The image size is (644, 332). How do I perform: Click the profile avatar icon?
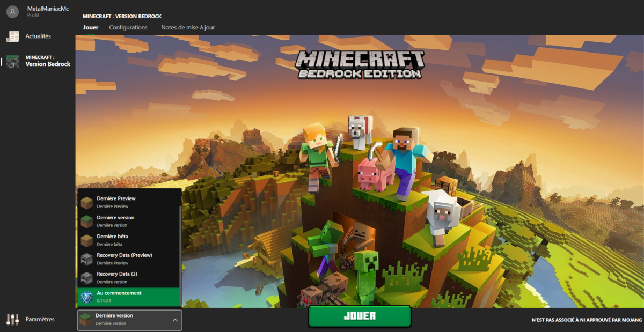tap(12, 11)
